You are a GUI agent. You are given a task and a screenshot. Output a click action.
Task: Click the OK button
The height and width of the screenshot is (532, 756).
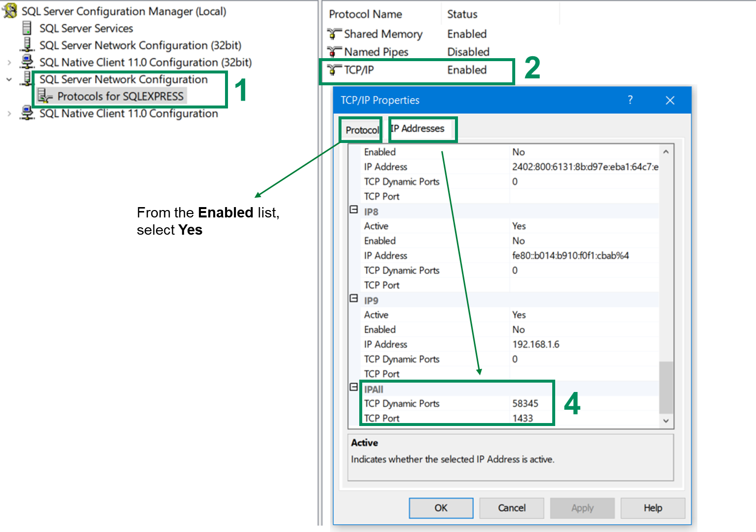[x=441, y=508]
